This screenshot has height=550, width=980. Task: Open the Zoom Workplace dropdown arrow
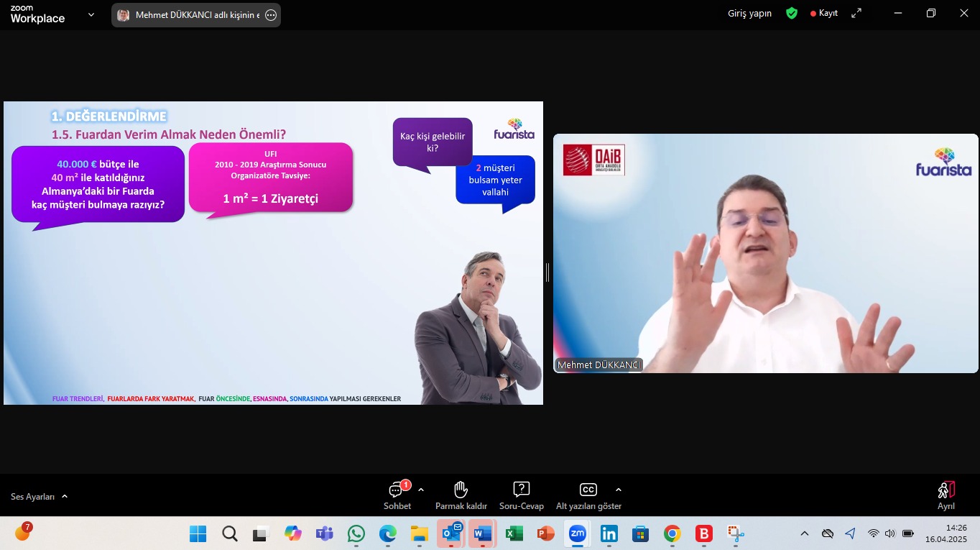[91, 14]
